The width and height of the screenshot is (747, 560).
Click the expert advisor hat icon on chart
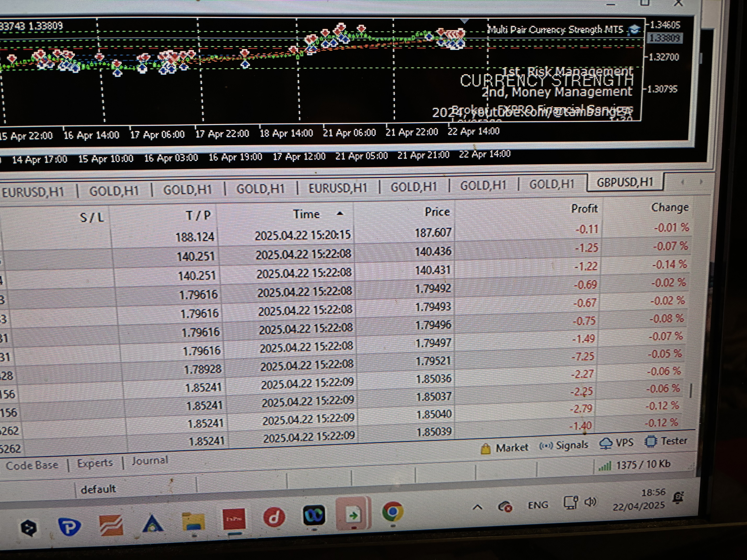point(635,30)
